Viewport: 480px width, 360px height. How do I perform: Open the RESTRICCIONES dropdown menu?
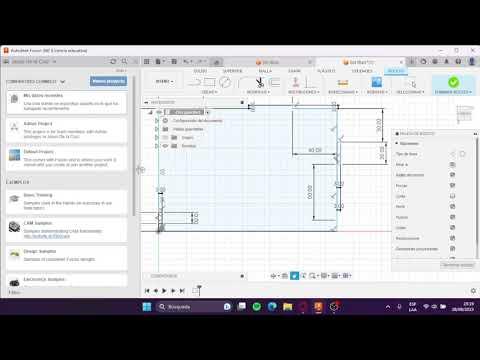pos(304,92)
